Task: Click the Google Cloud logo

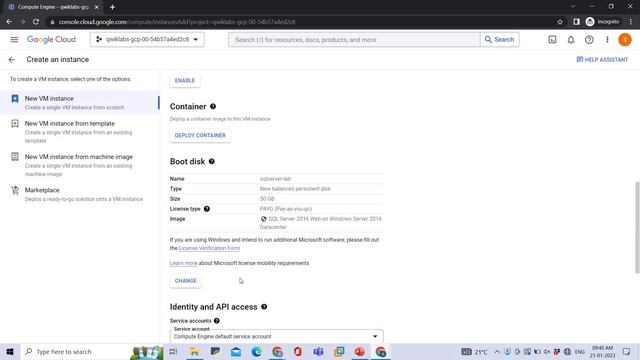Action: tap(51, 40)
